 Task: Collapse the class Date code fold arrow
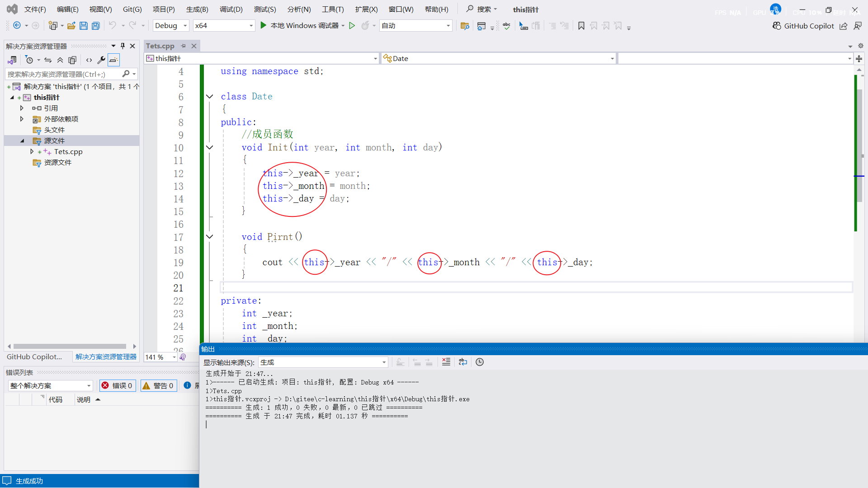(209, 96)
